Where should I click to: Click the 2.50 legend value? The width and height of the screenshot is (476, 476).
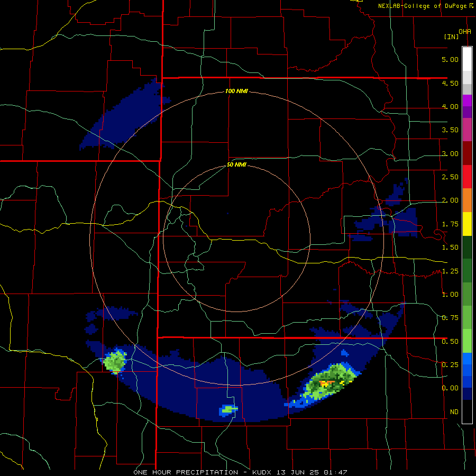[x=450, y=177]
